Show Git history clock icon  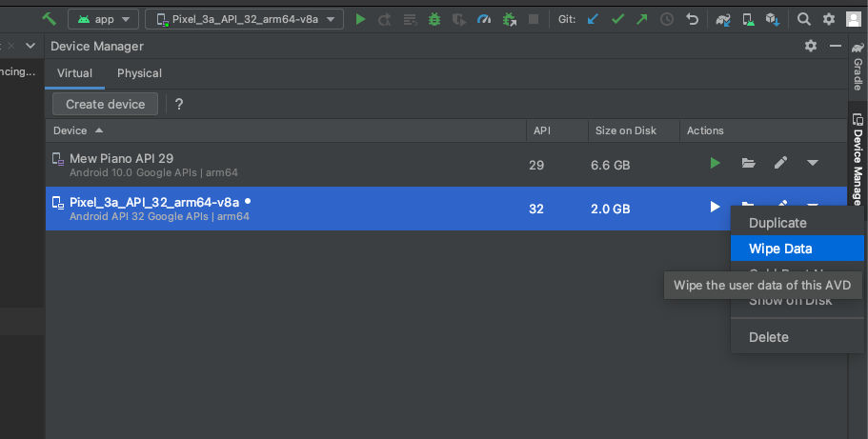(667, 19)
